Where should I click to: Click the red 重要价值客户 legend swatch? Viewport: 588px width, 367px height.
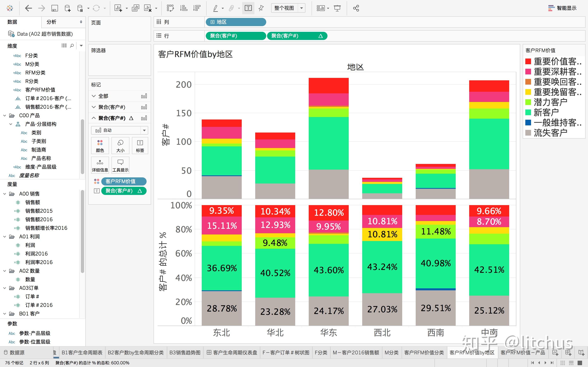528,61
